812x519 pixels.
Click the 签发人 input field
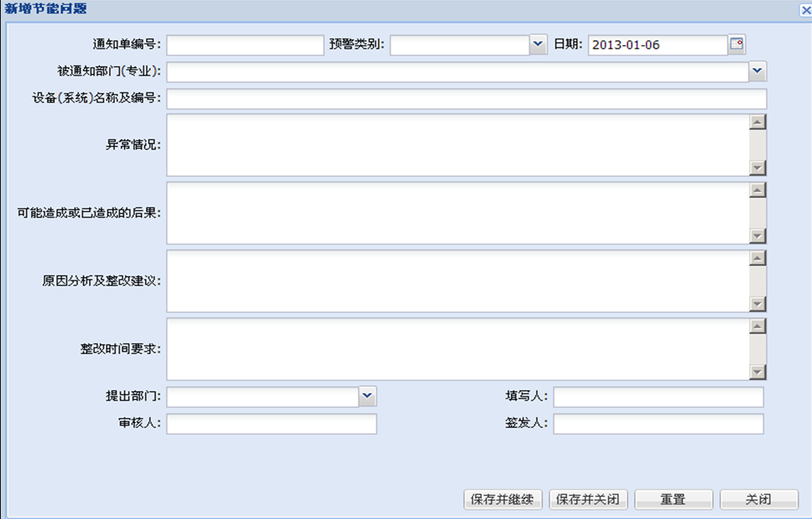[658, 424]
